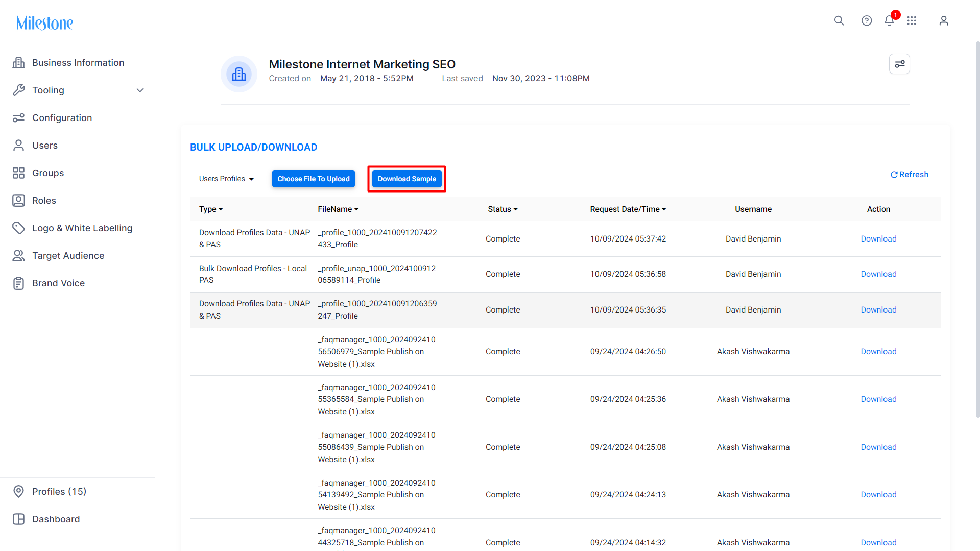Open the apps grid launcher icon

coord(912,20)
